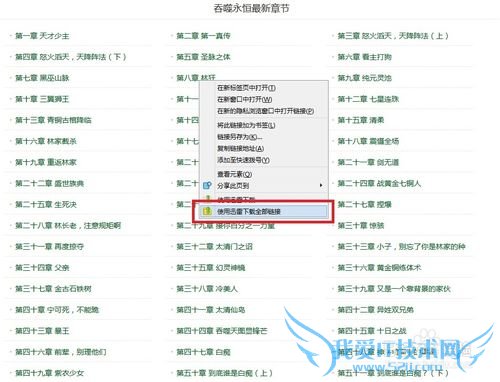Image resolution: width=500 pixels, height=382 pixels.
Task: Choose 在新窗口中打开(W) menu entry
Action: pyautogui.click(x=245, y=99)
